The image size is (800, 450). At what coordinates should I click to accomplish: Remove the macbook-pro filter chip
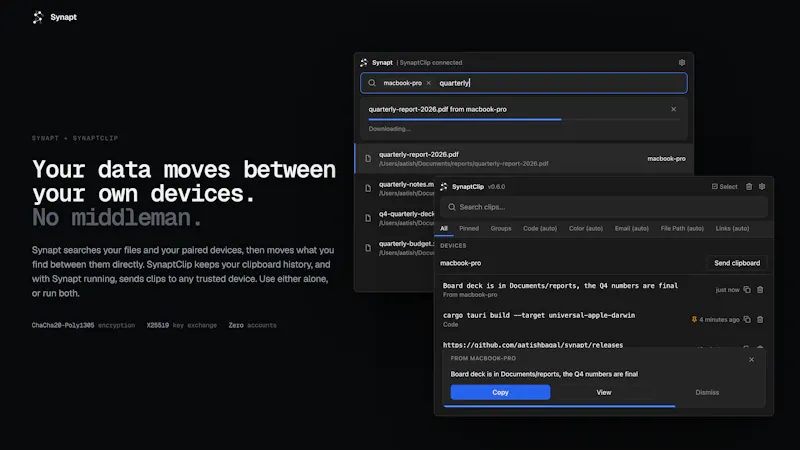click(x=429, y=83)
